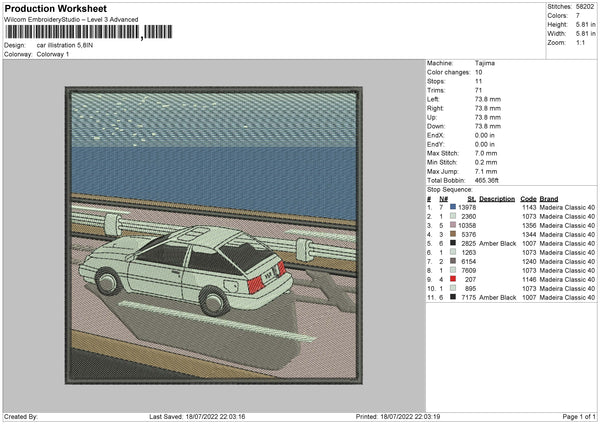
Task: Select the stitch count 1263 in row 6
Action: point(469,253)
